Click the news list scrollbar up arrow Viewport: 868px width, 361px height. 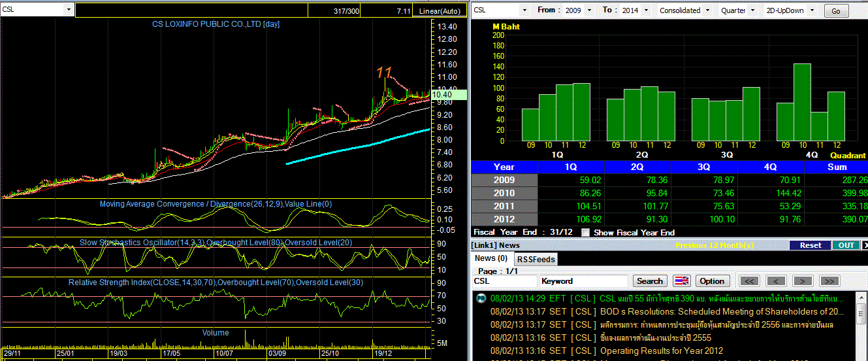tap(862, 296)
